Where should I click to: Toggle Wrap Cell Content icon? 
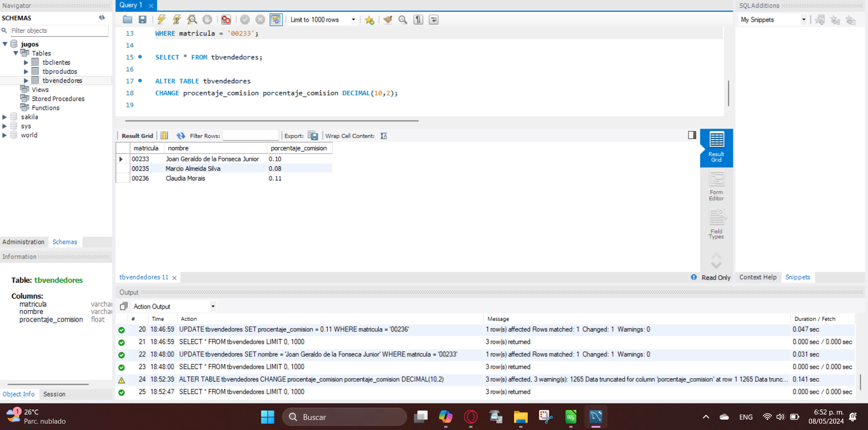coord(384,135)
